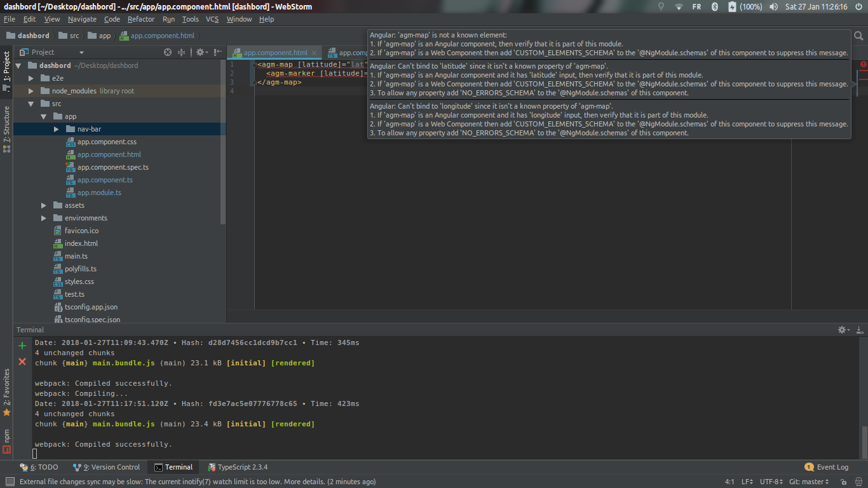The image size is (868, 488).
Task: Open the Window menu
Action: tap(240, 19)
